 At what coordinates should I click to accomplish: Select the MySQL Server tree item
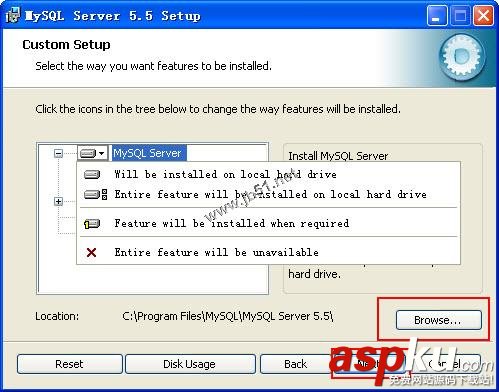(x=149, y=153)
